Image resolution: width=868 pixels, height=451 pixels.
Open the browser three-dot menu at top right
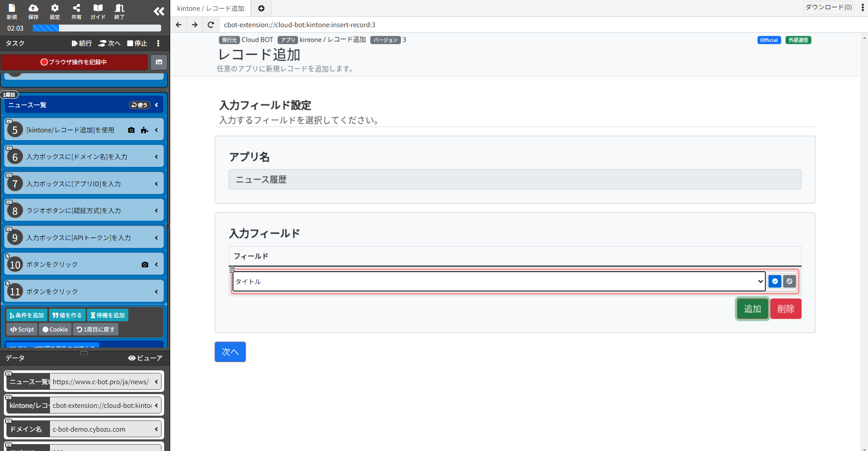coord(862,8)
